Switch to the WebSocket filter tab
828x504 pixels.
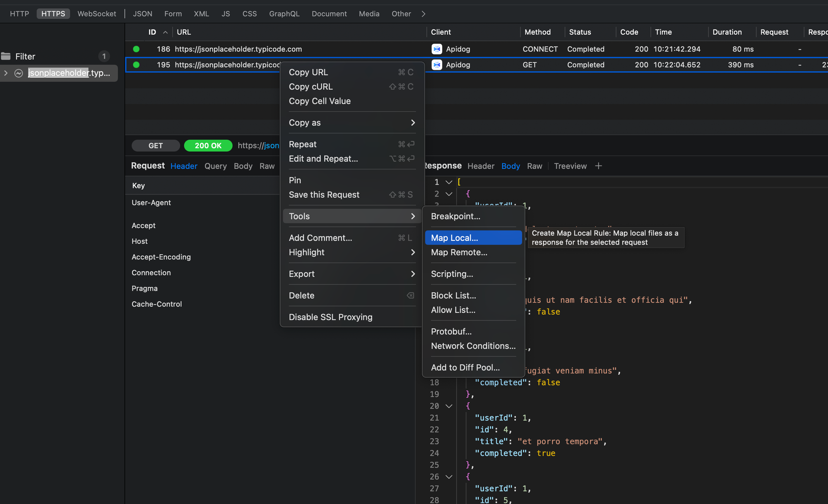(96, 14)
